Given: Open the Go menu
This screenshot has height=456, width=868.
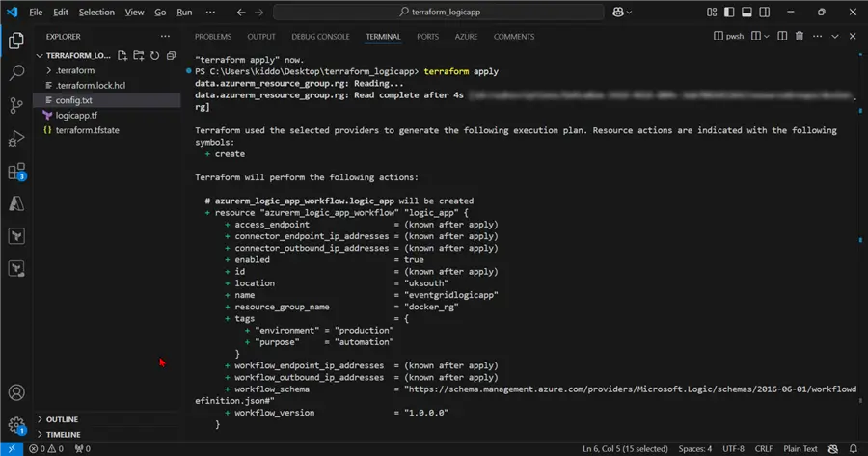Looking at the screenshot, I should point(160,12).
